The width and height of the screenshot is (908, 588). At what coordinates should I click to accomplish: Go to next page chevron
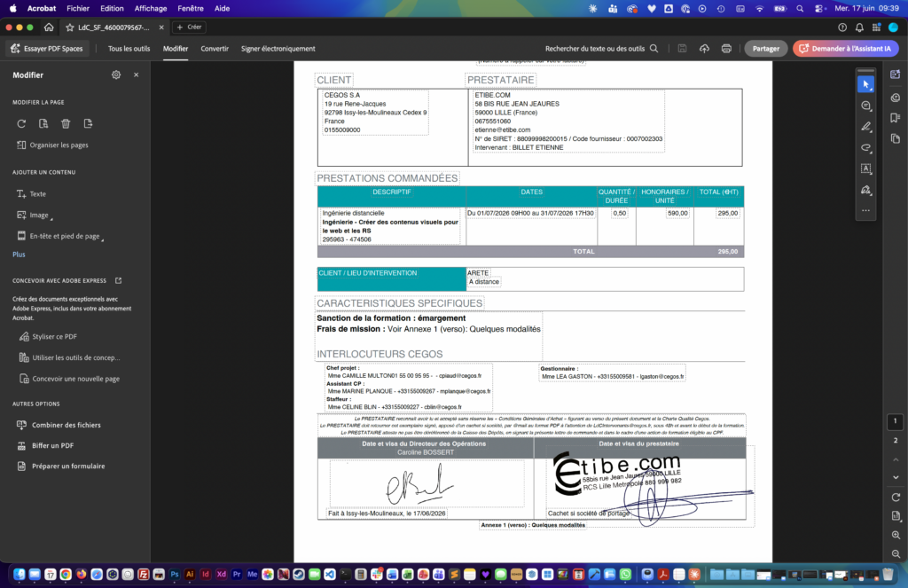896,477
